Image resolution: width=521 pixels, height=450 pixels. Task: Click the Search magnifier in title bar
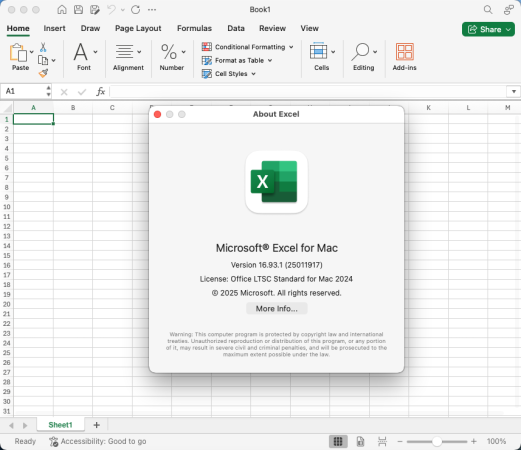tap(488, 9)
